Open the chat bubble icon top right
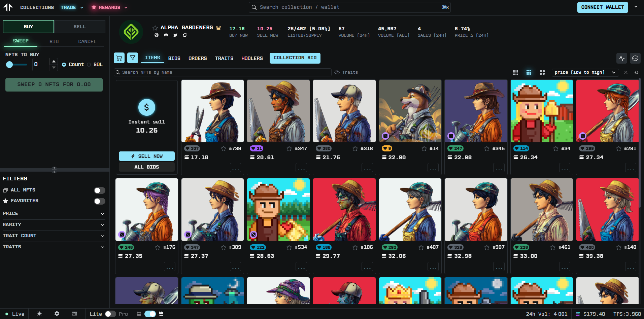 635,58
